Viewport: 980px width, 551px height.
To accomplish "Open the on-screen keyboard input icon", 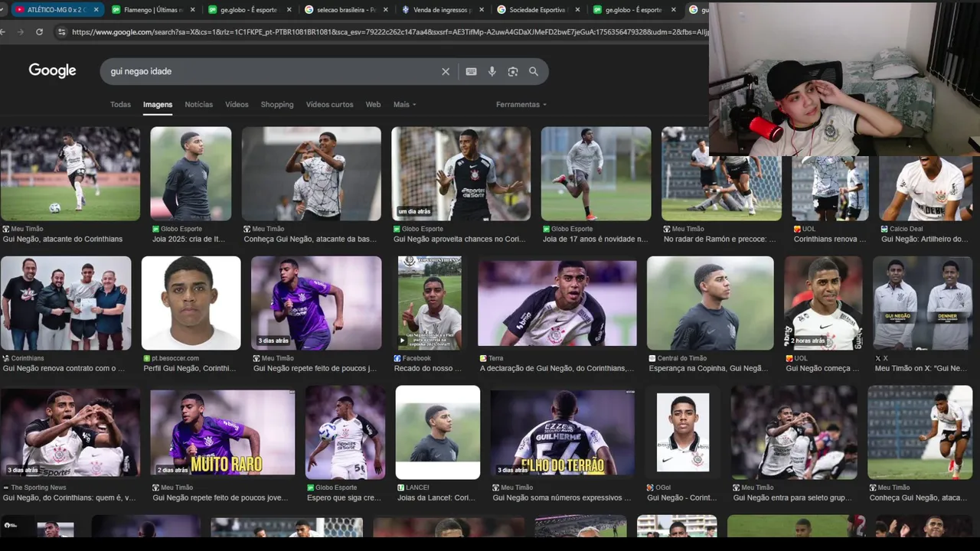I will click(471, 71).
